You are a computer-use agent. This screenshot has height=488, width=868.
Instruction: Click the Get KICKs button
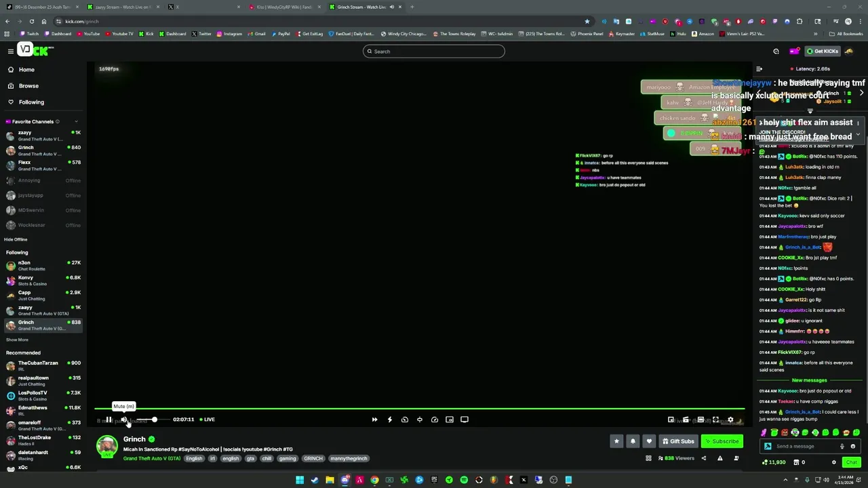(x=821, y=52)
